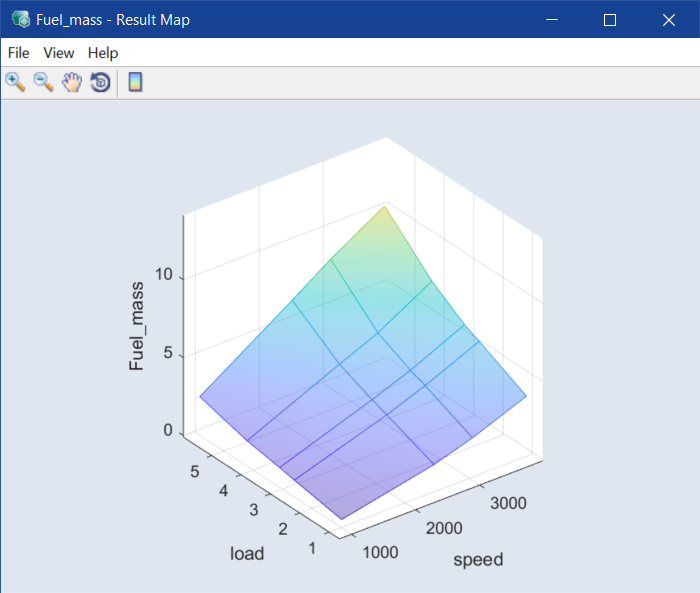Open the View menu
The height and width of the screenshot is (593, 700).
[59, 53]
